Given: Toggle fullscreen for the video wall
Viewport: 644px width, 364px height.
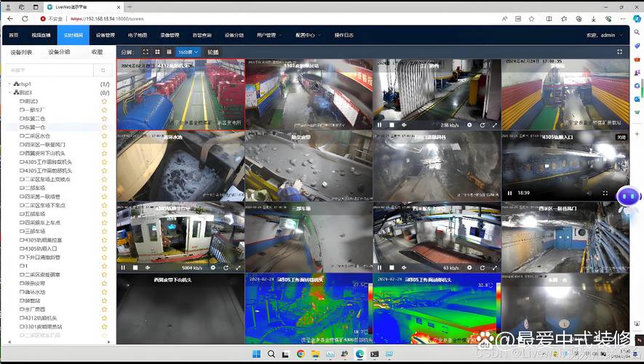Looking at the screenshot, I should pos(620,52).
